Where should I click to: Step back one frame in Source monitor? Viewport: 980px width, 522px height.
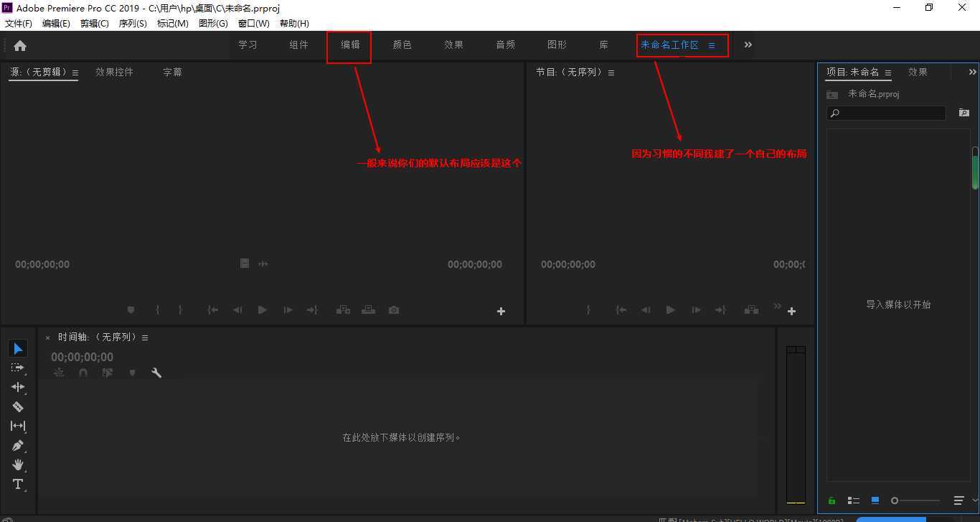click(x=237, y=310)
